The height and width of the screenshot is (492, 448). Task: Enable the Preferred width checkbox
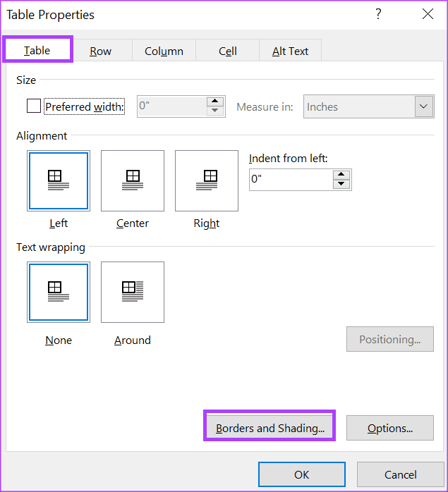(34, 106)
